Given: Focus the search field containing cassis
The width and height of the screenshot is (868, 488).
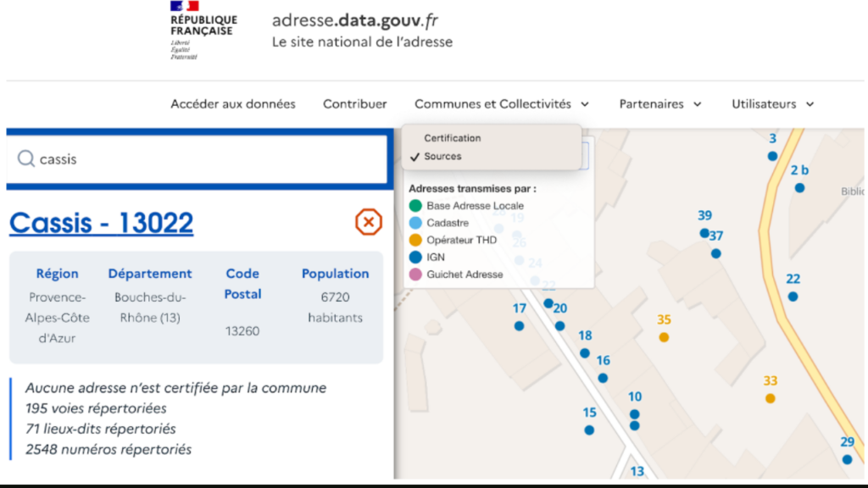Looking at the screenshot, I should point(197,158).
